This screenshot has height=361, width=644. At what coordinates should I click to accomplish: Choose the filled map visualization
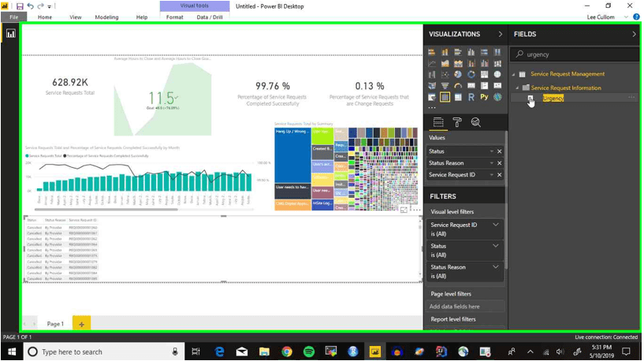point(432,85)
